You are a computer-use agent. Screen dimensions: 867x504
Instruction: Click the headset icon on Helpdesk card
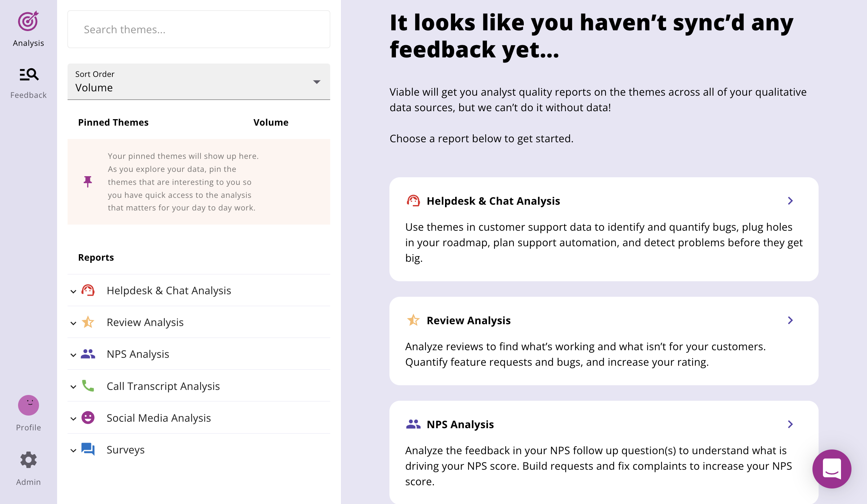(x=413, y=201)
